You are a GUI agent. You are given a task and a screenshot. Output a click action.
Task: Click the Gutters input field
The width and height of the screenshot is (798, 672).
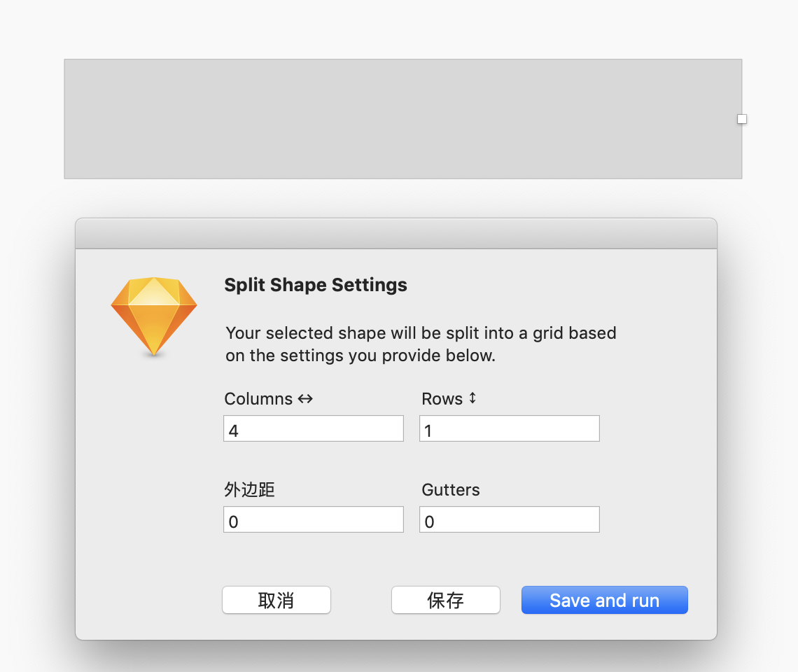510,519
